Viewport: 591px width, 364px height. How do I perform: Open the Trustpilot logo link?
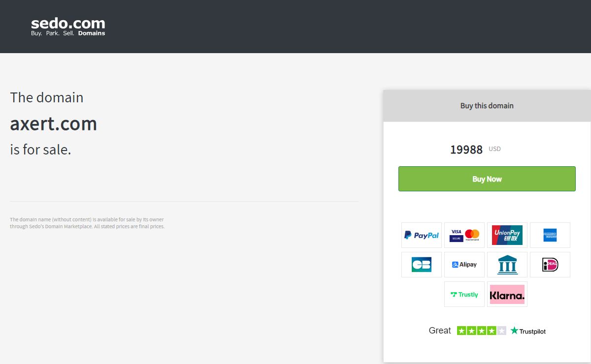point(528,331)
